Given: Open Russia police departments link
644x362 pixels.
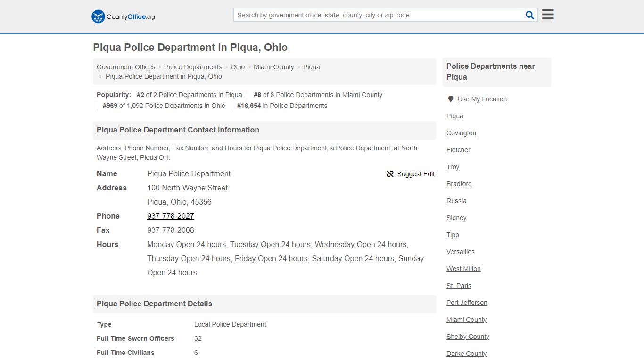Looking at the screenshot, I should [456, 201].
